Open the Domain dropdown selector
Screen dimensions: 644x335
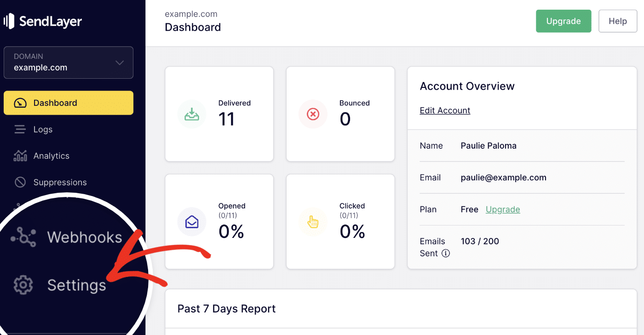click(x=68, y=63)
